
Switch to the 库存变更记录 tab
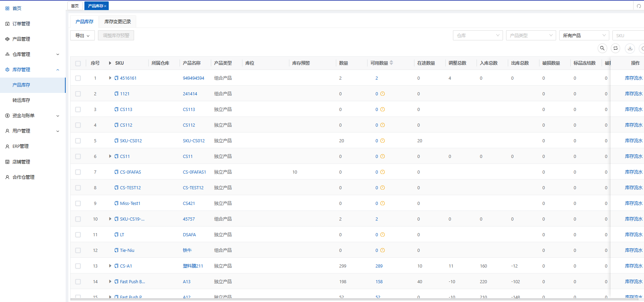click(118, 22)
